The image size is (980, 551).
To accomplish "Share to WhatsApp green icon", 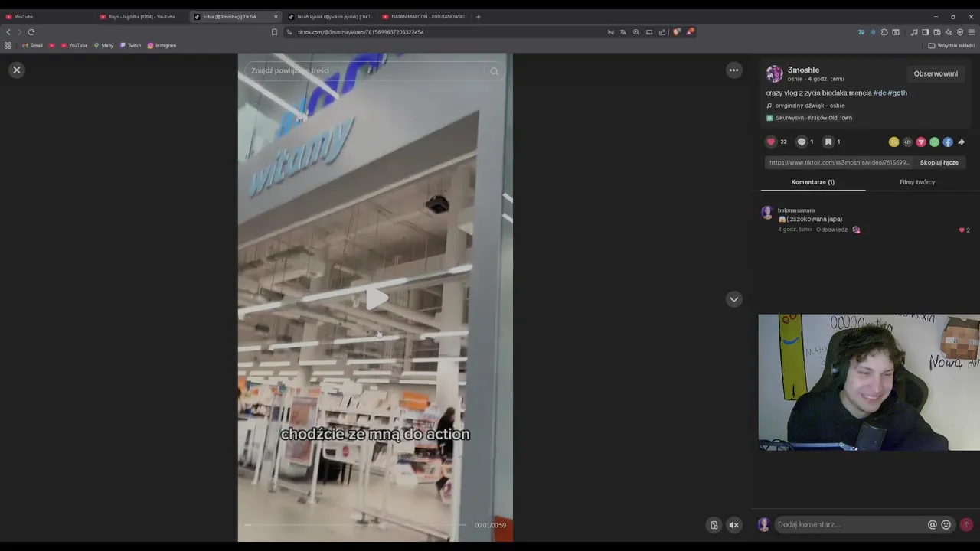I will coord(934,142).
